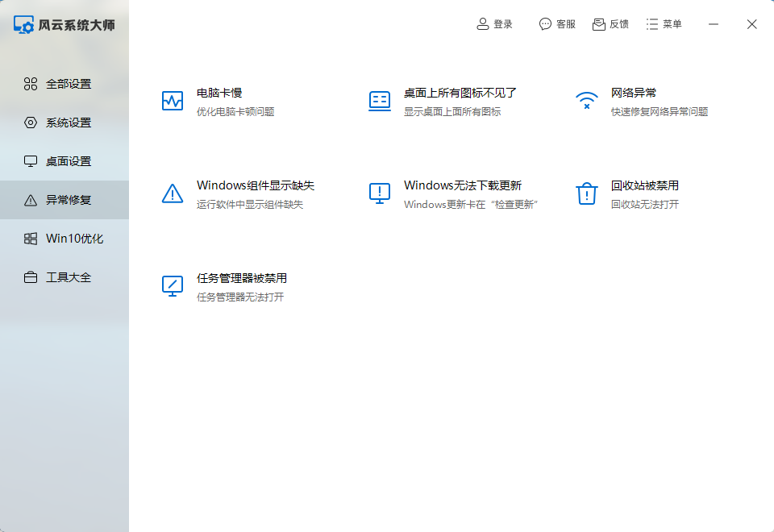Viewport: 774px width, 532px height.
Task: Select the 电脑卡慢 repair title
Action: [219, 93]
